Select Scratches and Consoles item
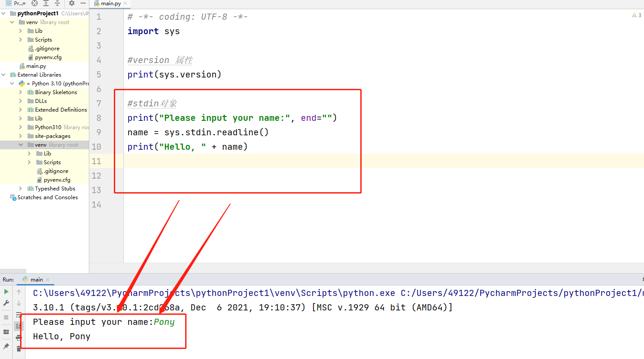This screenshot has height=359, width=644. (44, 197)
